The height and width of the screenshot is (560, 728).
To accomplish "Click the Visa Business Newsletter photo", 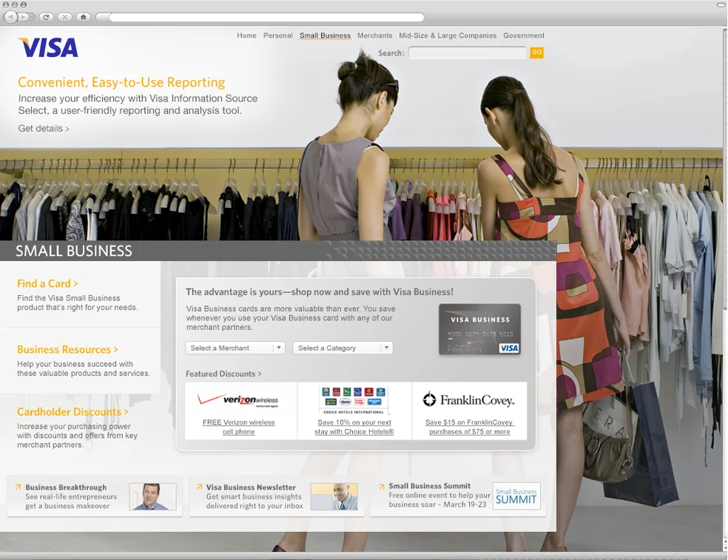I will (334, 496).
